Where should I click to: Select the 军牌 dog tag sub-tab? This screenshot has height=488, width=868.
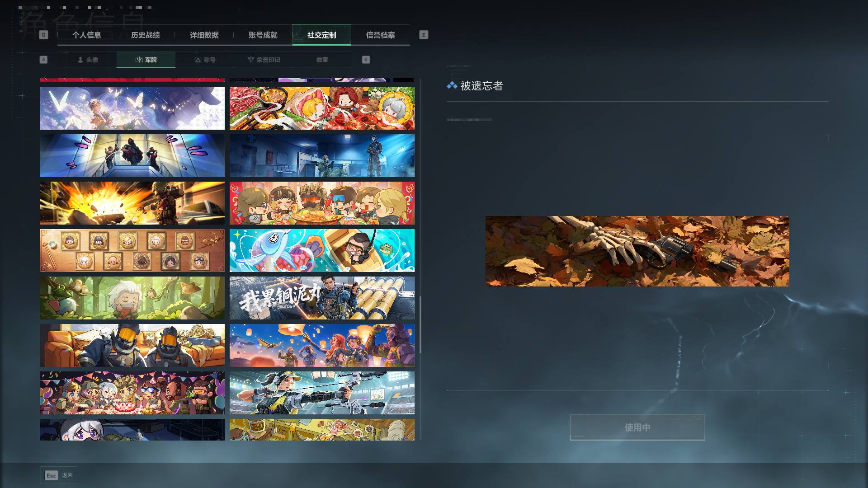click(x=146, y=60)
